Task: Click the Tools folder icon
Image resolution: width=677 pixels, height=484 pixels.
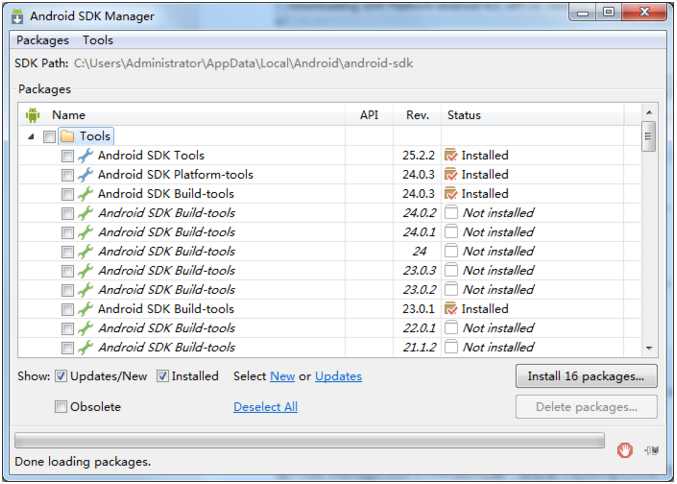Action: 67,136
